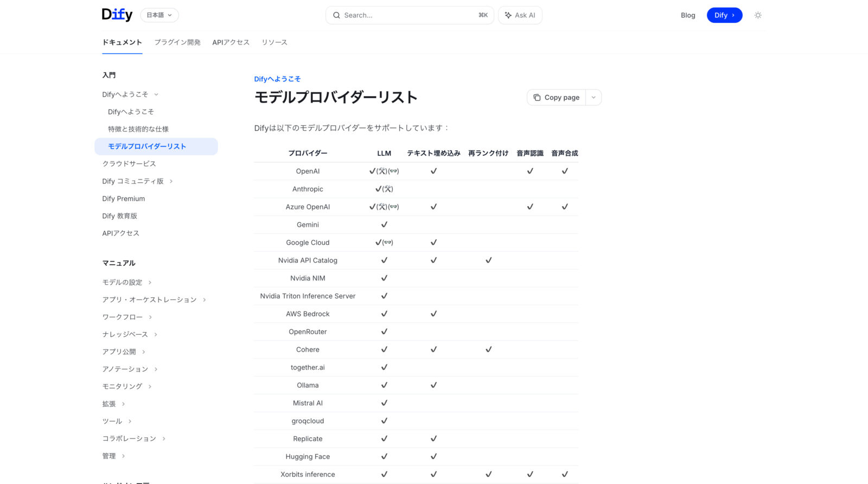The width and height of the screenshot is (868, 484).
Task: Click the OpenRouter provider cell
Action: 308,332
